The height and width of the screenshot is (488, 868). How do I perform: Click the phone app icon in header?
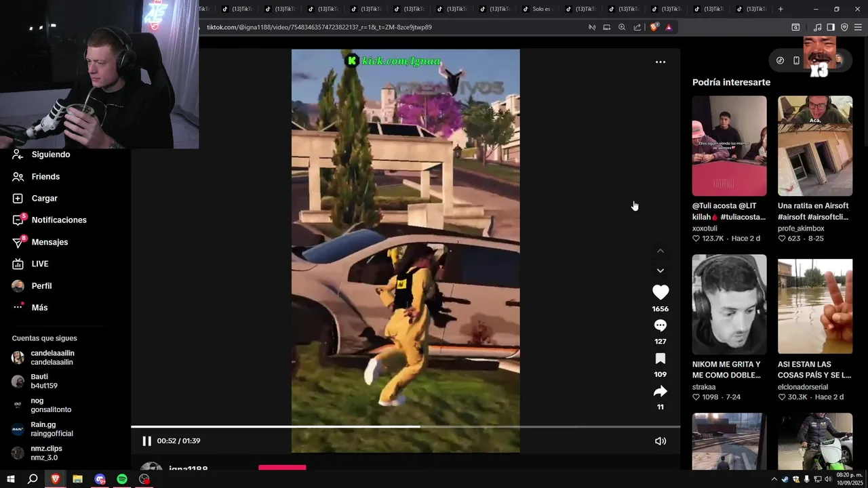click(x=797, y=60)
